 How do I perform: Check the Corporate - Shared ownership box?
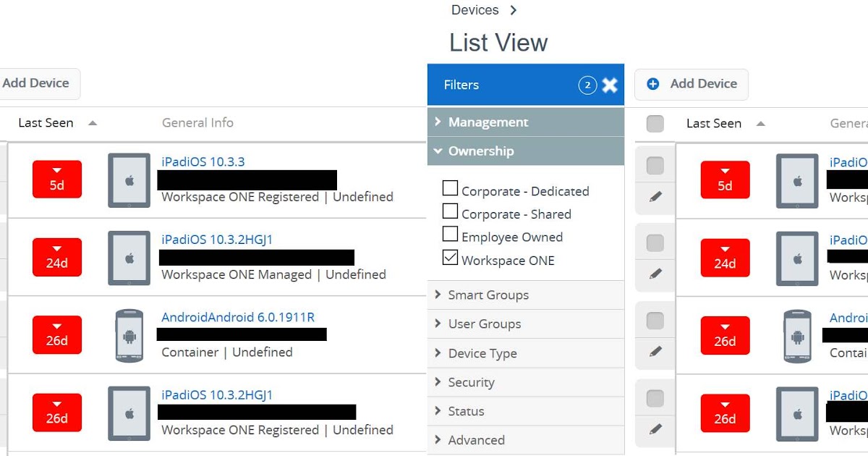(450, 211)
